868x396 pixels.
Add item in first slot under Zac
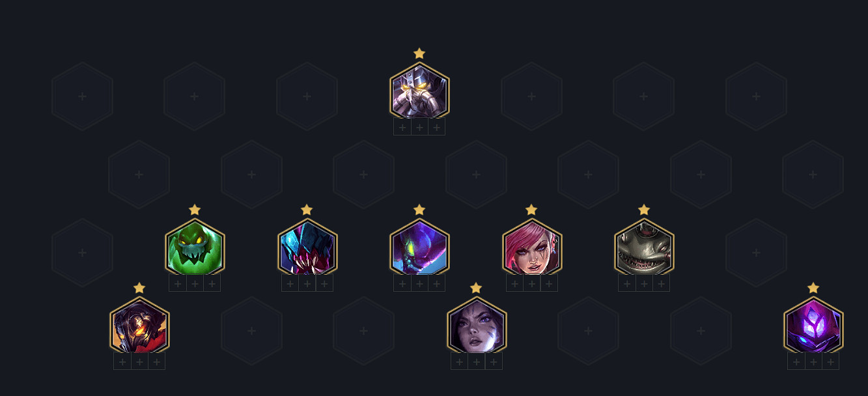pyautogui.click(x=178, y=283)
